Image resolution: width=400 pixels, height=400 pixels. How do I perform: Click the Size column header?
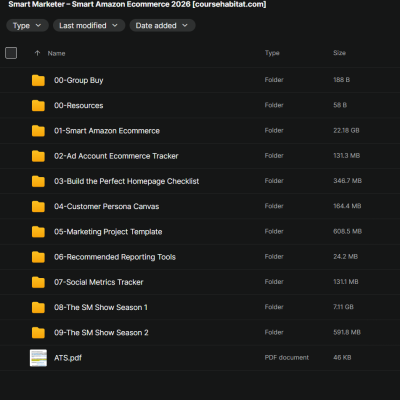tap(339, 53)
